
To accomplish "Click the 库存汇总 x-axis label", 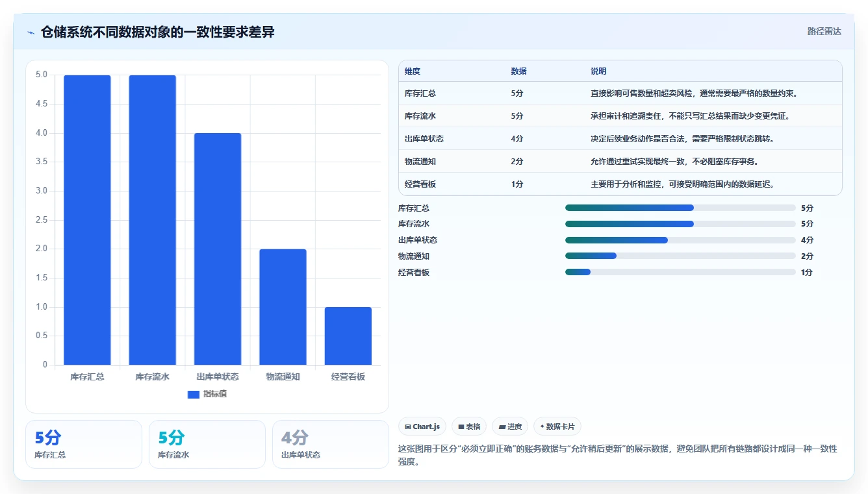I will 87,377.
